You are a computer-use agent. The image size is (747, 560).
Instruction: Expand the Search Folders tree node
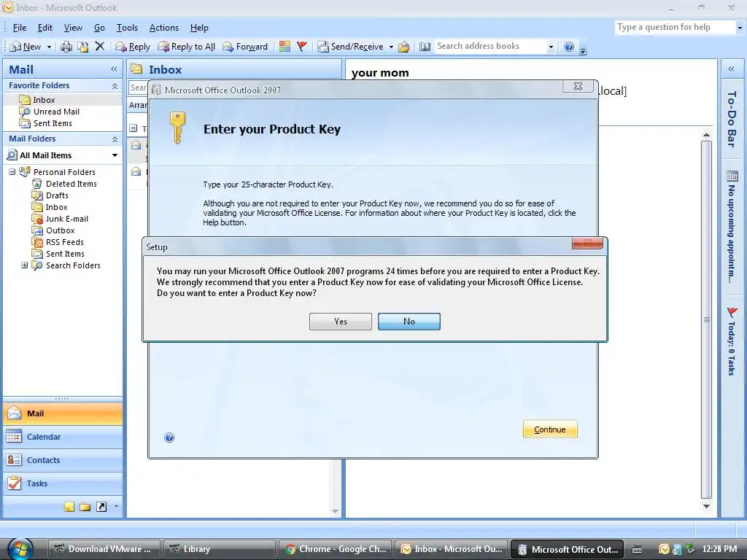pyautogui.click(x=24, y=265)
